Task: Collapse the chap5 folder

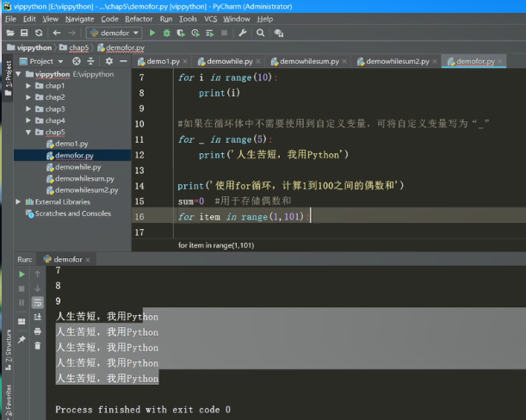Action: coord(28,133)
